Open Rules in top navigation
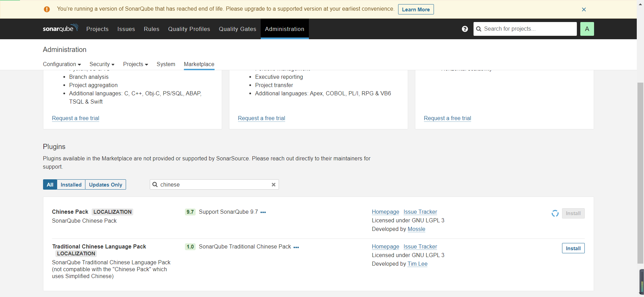This screenshot has width=644, height=297. (152, 29)
